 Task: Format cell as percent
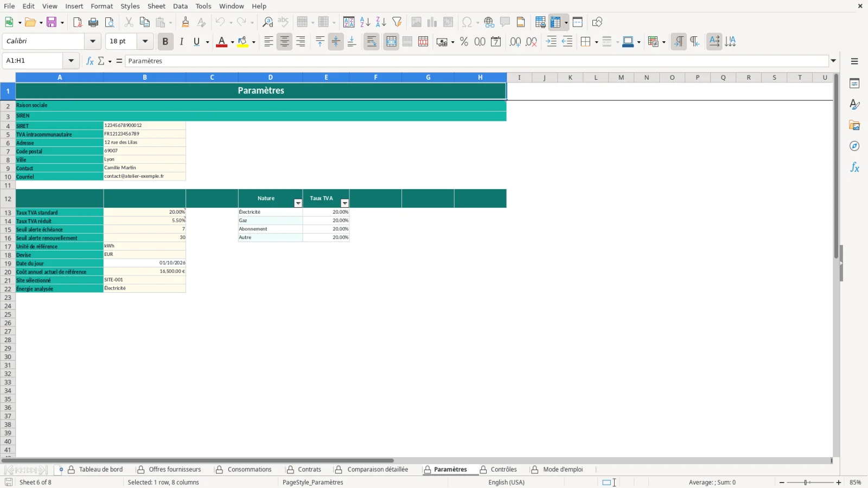[464, 42]
